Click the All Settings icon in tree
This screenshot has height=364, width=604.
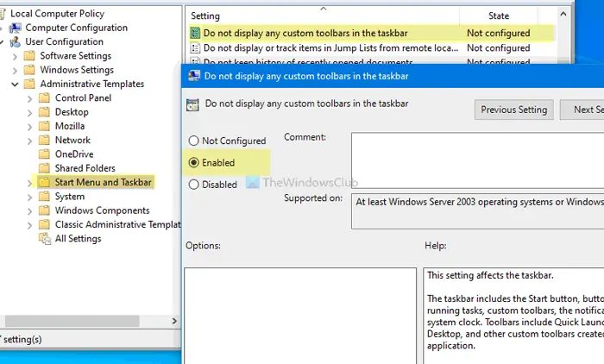(x=45, y=239)
